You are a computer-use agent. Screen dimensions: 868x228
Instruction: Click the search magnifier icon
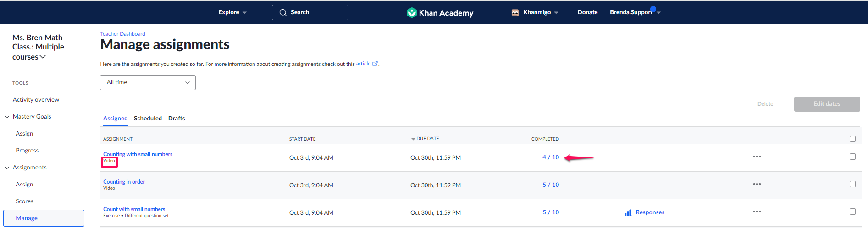point(283,12)
